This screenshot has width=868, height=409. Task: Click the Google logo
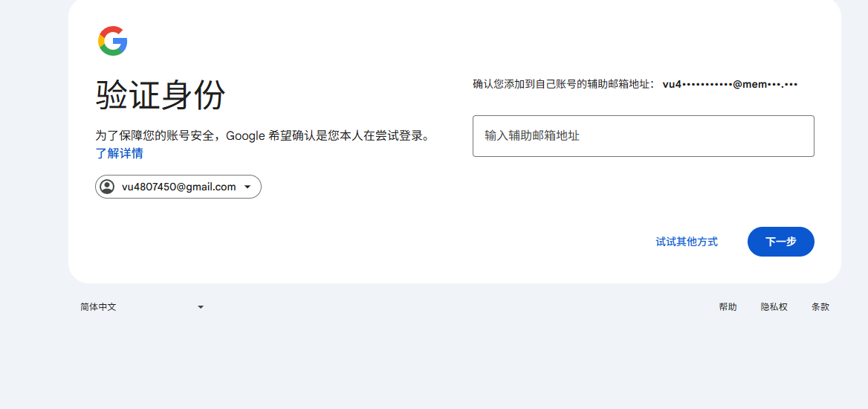click(x=113, y=41)
